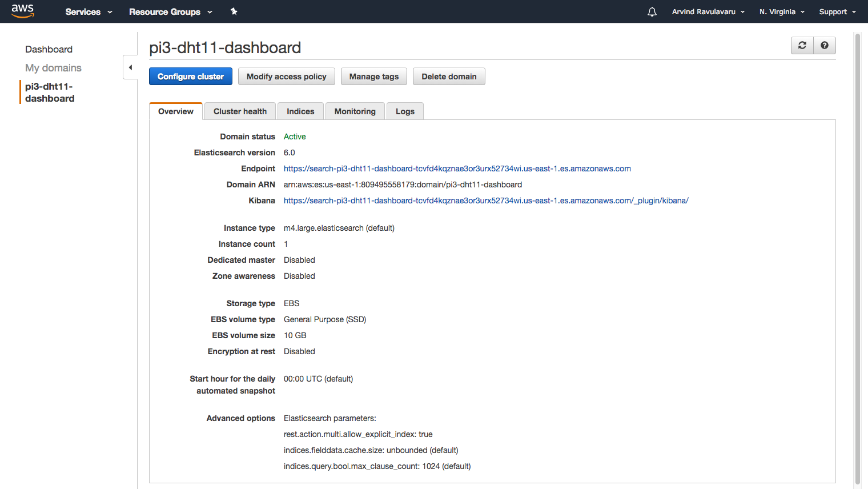Open the N. Virginia region selector

(x=782, y=11)
